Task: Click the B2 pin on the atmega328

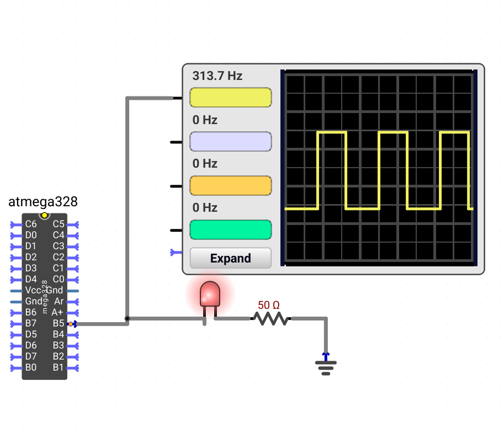Action: [x=73, y=357]
